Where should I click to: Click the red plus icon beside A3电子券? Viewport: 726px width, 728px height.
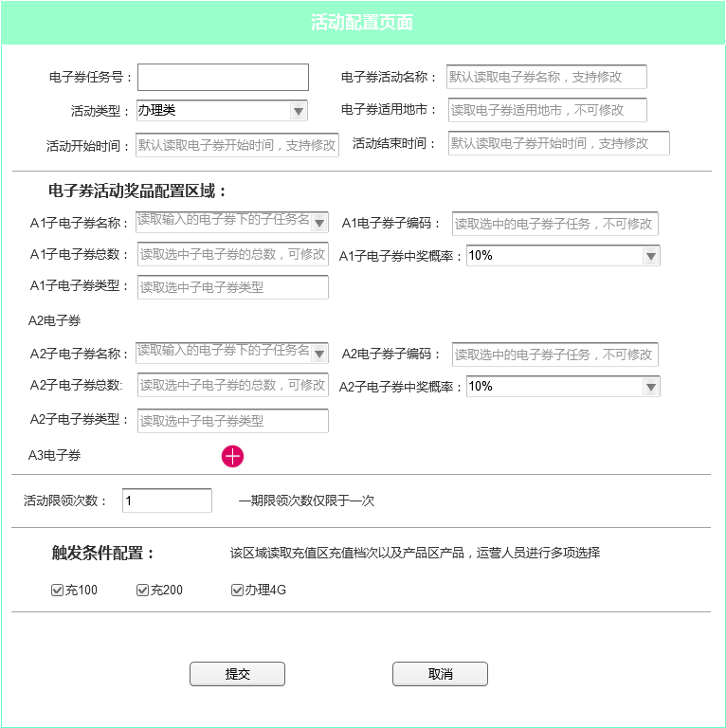(x=232, y=456)
